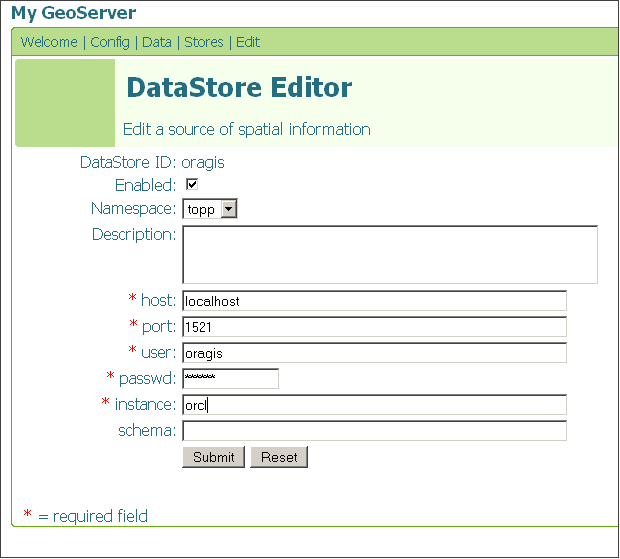Click into the passwd field
Viewport: 620px width, 559px height.
(231, 379)
